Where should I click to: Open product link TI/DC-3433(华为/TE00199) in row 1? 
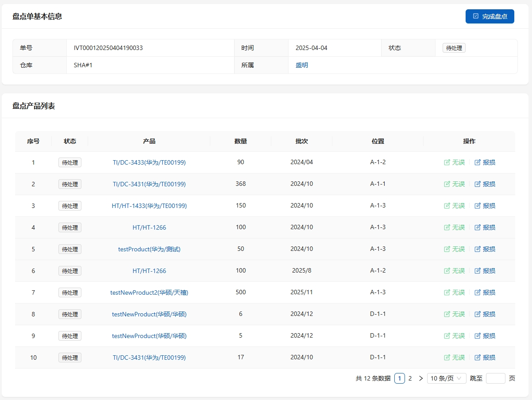149,162
